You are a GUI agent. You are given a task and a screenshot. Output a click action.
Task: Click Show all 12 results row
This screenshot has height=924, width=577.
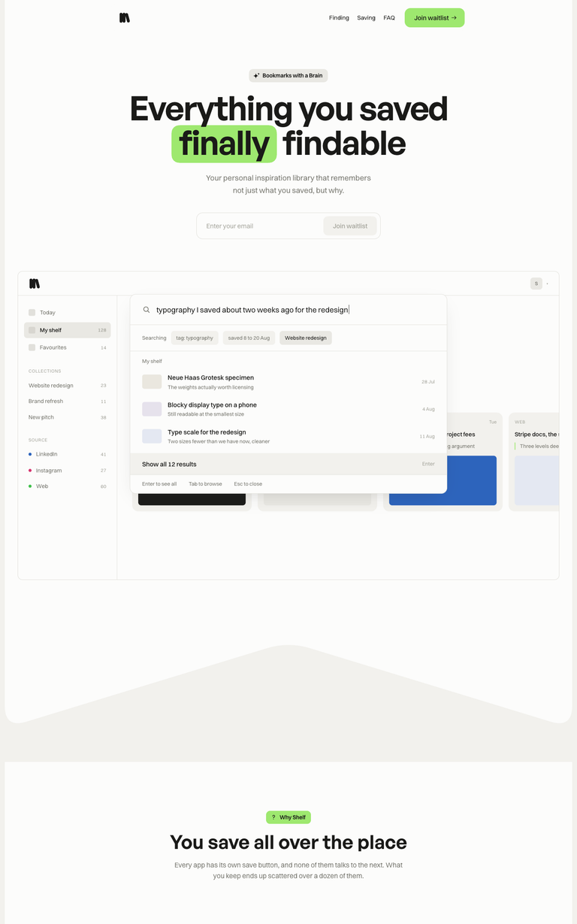coord(288,464)
